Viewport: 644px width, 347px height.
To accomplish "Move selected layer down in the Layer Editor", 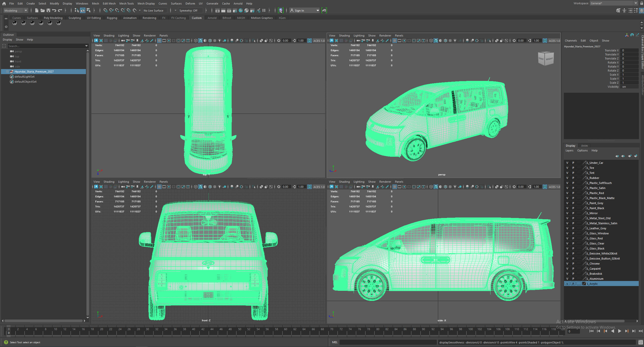I will 623,156.
